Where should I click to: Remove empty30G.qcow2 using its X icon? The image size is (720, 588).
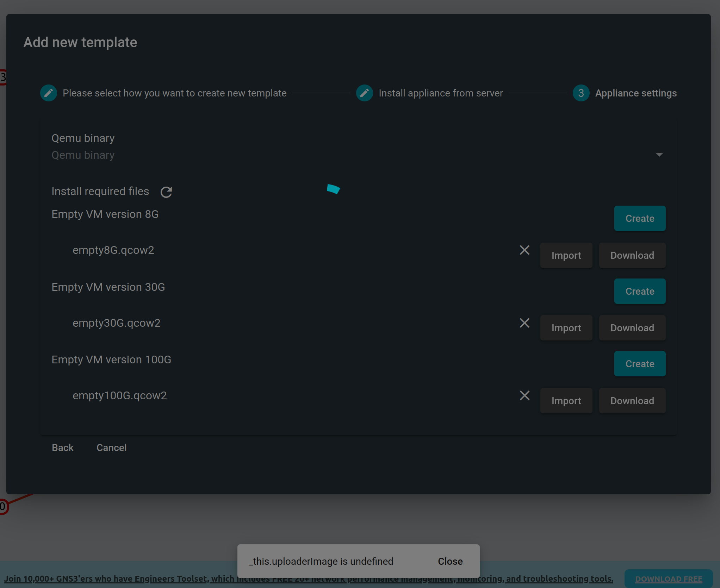[x=524, y=323]
